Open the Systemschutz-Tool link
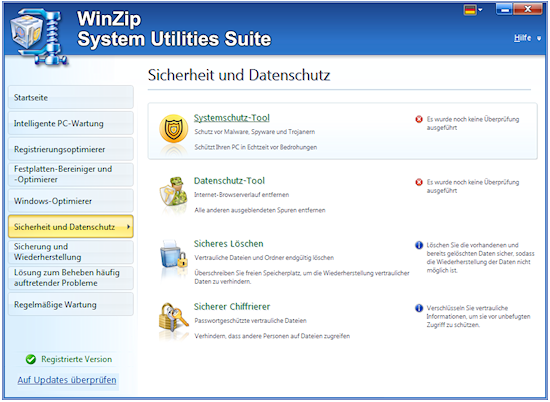Image resolution: width=550 pixels, height=402 pixels. (232, 118)
